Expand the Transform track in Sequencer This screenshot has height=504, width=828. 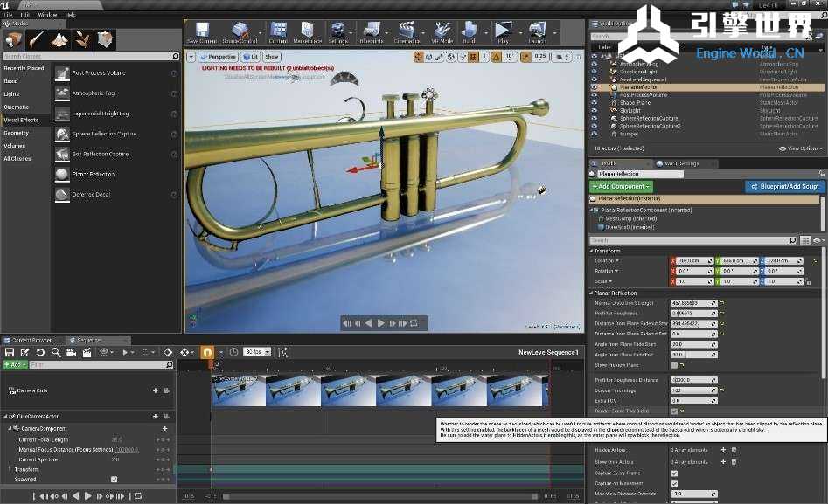point(10,469)
